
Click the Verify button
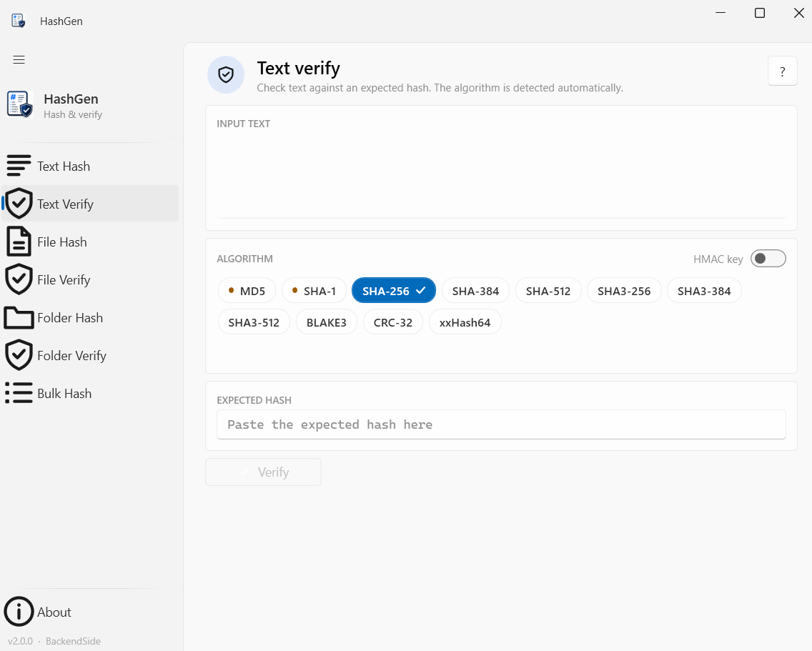tap(263, 472)
